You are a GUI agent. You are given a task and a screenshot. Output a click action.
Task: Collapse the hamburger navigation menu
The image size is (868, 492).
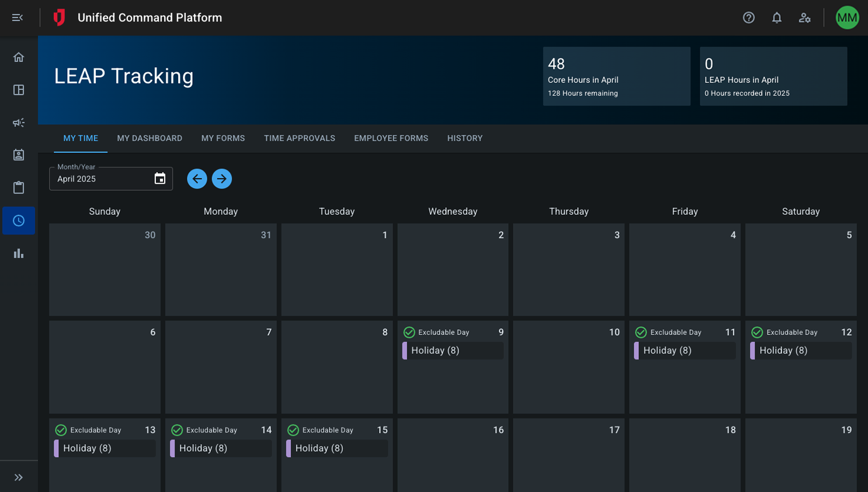(18, 18)
